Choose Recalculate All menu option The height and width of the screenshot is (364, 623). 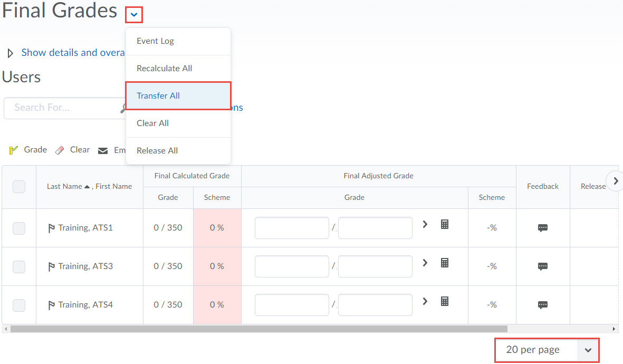click(164, 69)
